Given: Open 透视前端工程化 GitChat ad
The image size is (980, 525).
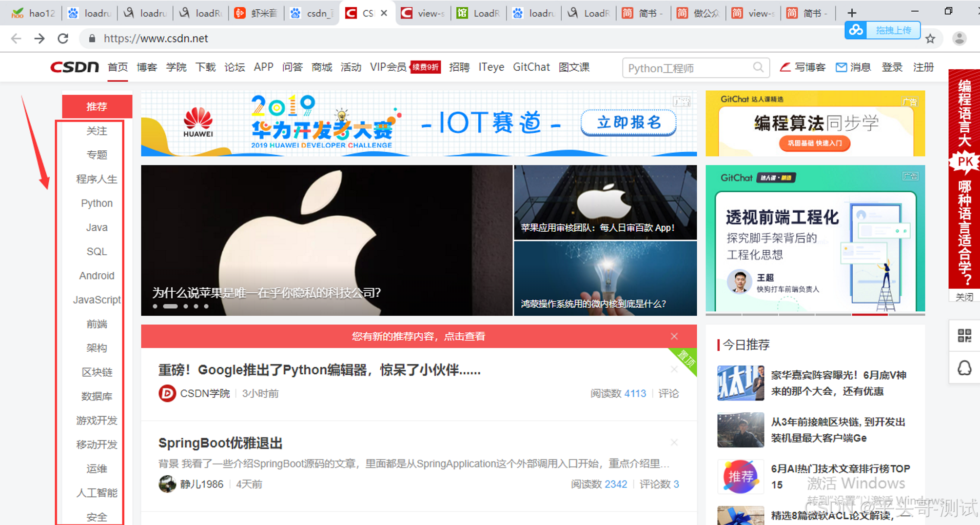Looking at the screenshot, I should pos(815,239).
